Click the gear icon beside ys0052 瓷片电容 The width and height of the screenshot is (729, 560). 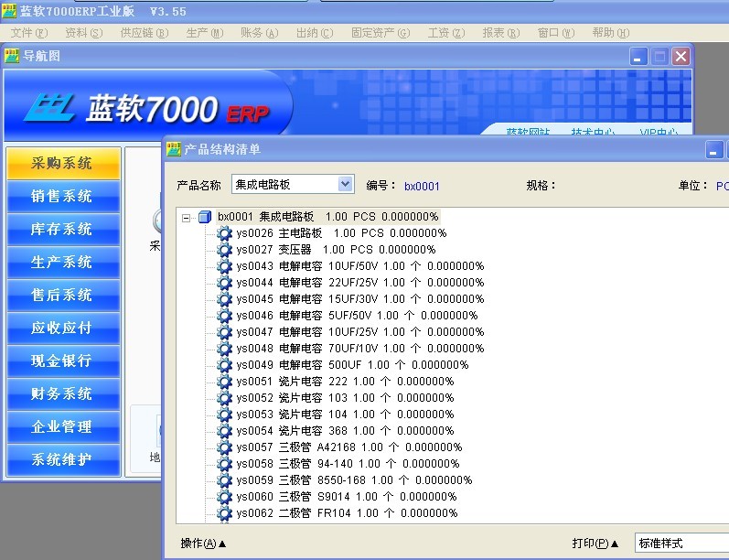(224, 398)
